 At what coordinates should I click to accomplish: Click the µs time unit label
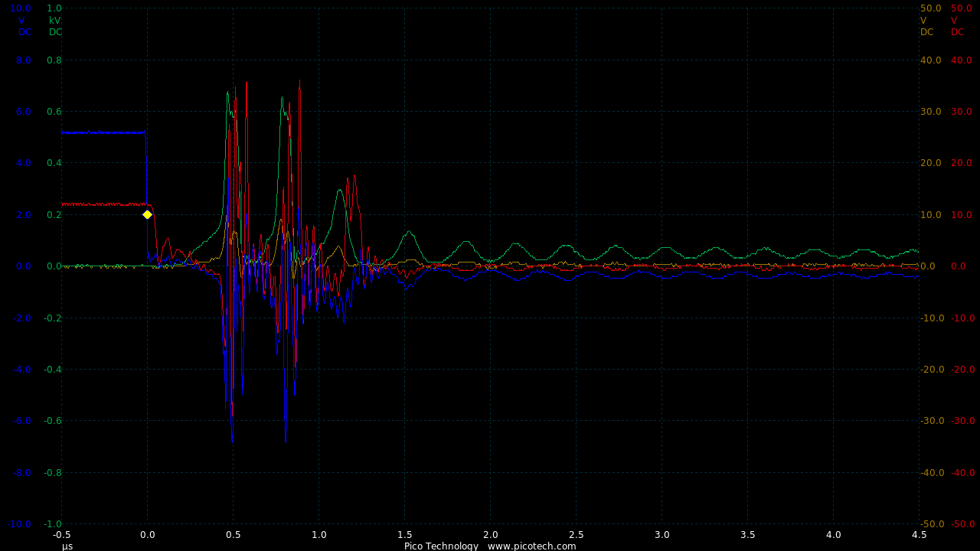[67, 546]
